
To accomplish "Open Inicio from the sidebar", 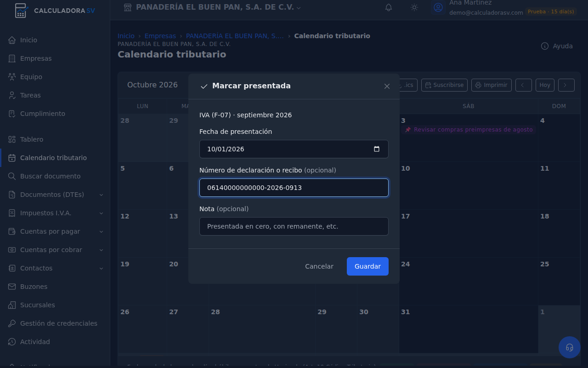I will tap(55, 40).
